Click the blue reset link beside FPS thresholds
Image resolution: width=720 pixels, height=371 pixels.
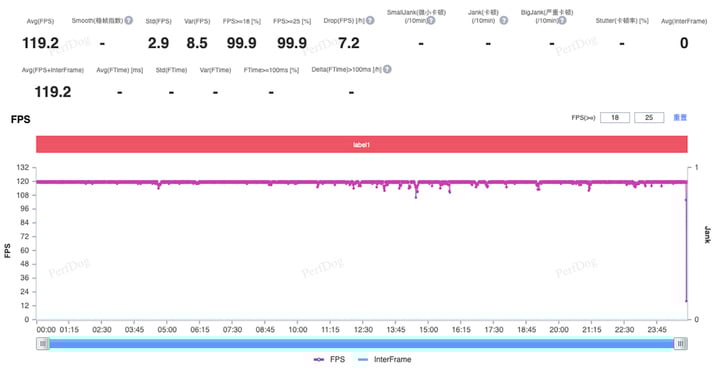click(x=680, y=118)
